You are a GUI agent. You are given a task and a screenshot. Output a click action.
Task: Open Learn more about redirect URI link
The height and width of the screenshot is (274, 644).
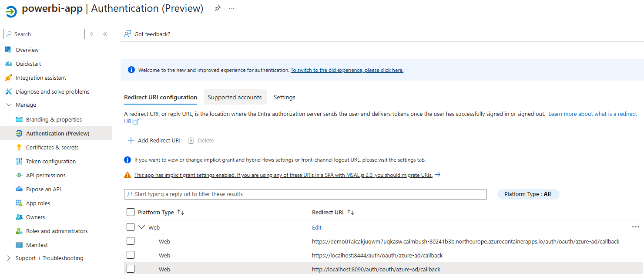593,114
